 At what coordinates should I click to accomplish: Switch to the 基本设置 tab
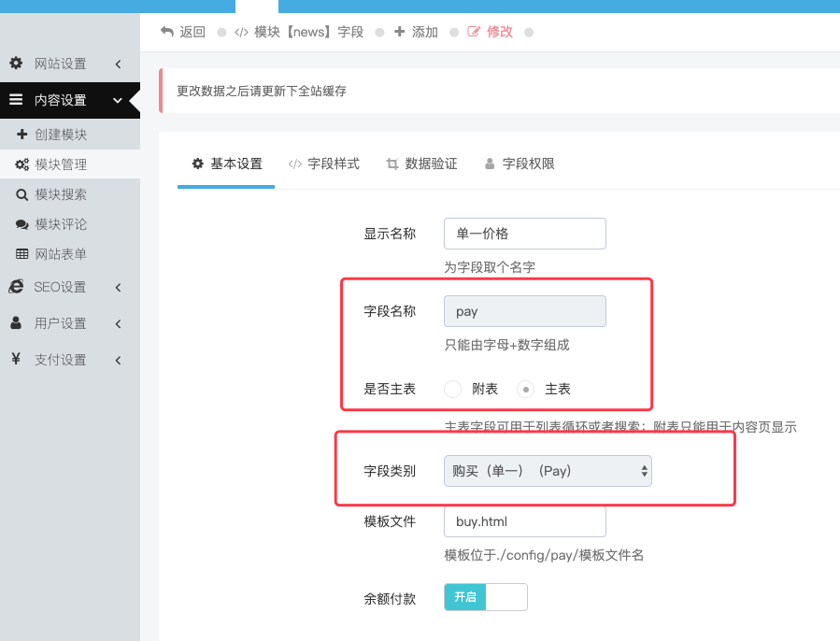tap(226, 164)
